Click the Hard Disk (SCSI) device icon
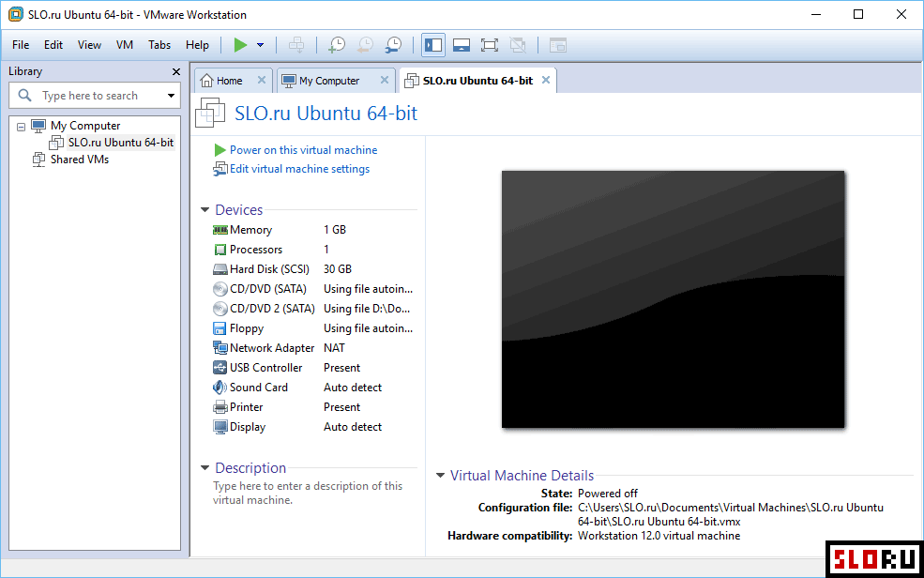Viewport: 924px width, 578px height. (220, 269)
